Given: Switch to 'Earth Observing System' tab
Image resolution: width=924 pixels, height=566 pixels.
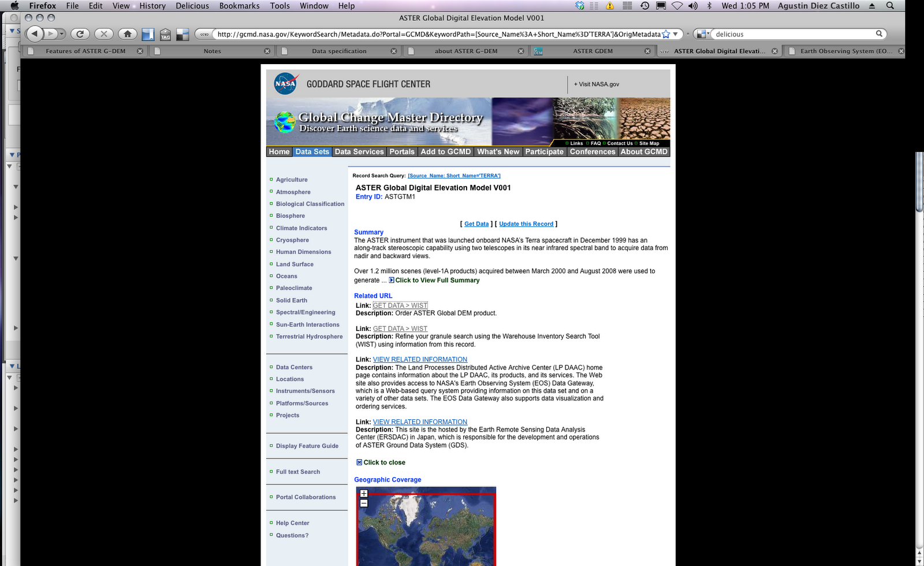Looking at the screenshot, I should 845,51.
